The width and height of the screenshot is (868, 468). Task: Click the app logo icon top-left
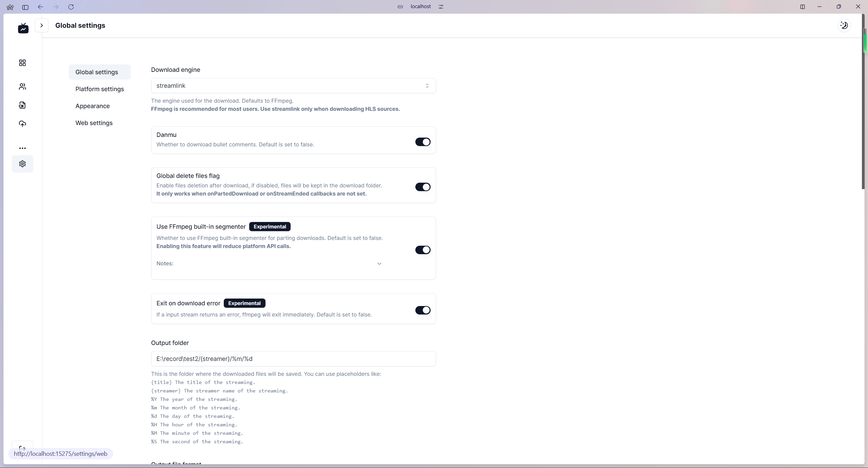click(23, 28)
